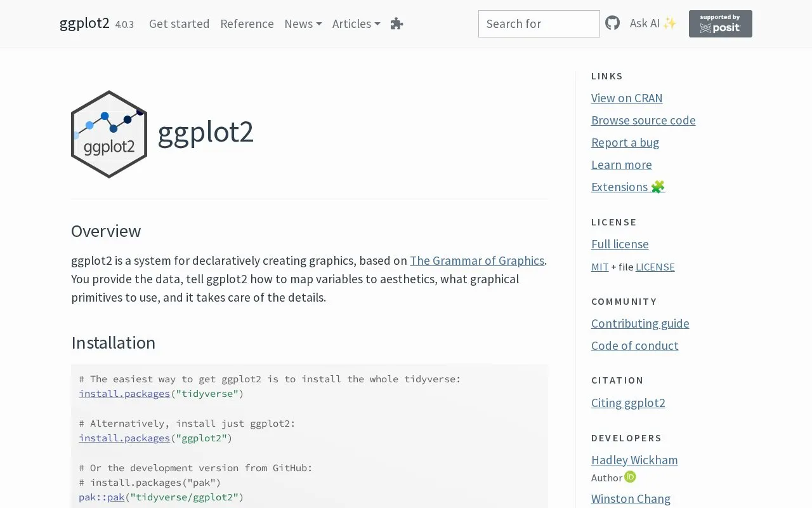The image size is (812, 508).
Task: Click the Installation heading
Action: pyautogui.click(x=113, y=343)
